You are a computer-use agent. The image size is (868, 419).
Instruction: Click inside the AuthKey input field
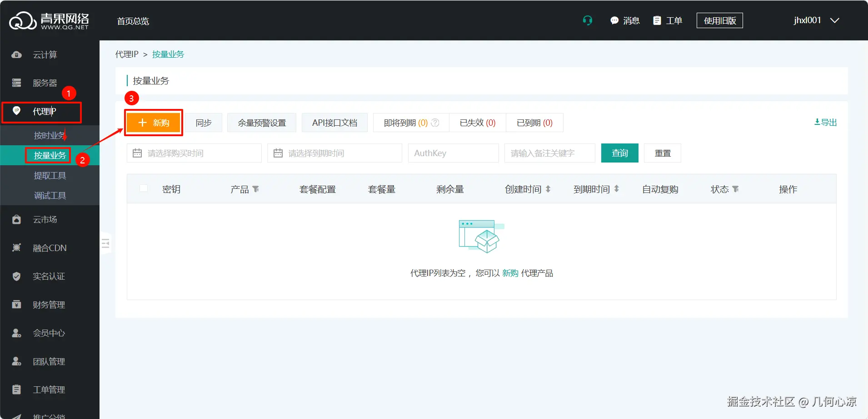(x=453, y=153)
